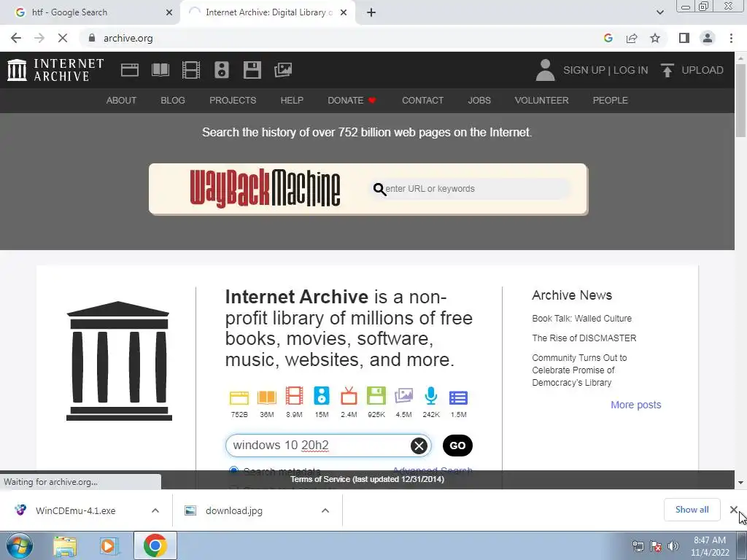Select the Internet Archive tab
Viewport: 747px width, 560px height.
(x=267, y=12)
